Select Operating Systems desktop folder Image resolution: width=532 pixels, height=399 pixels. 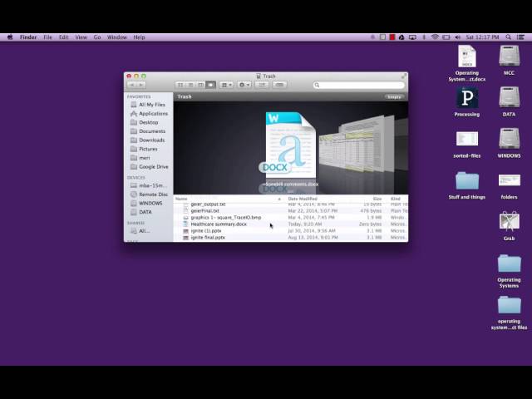[x=509, y=271]
